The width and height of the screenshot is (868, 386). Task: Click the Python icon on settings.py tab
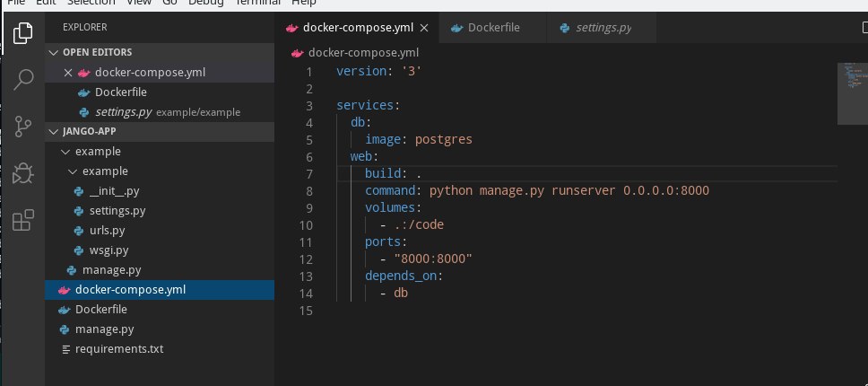click(565, 28)
